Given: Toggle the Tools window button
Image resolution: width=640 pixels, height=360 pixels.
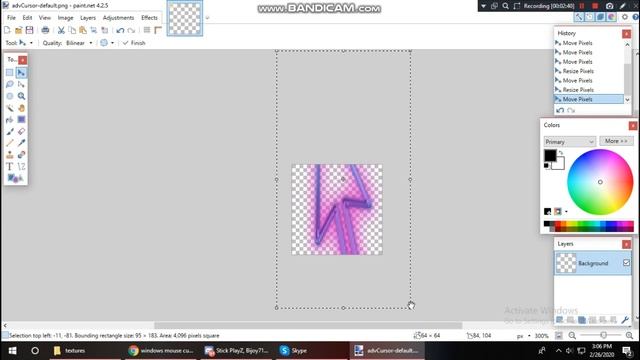Looking at the screenshot, I should pyautogui.click(x=579, y=17).
